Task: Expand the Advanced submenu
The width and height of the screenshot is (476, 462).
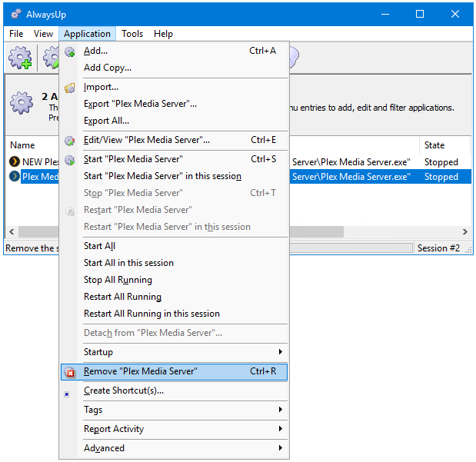Action: [174, 448]
